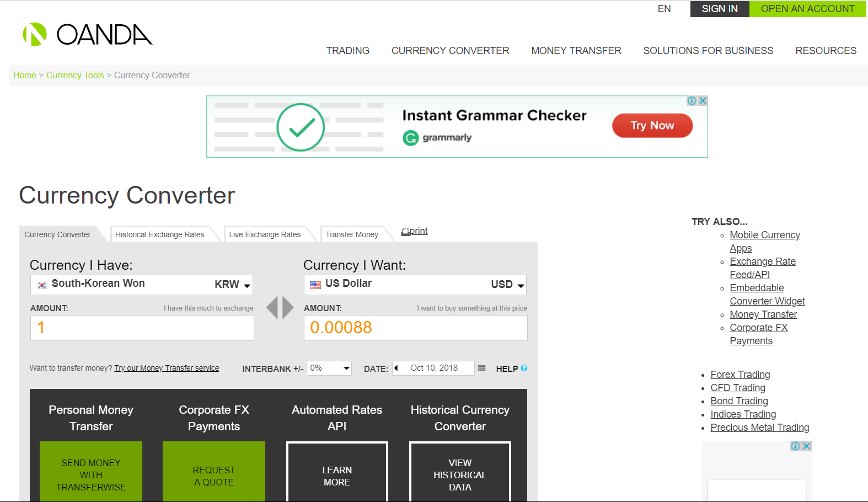The width and height of the screenshot is (868, 502).
Task: Click Instant Grammar Checker ad headline
Action: coord(495,115)
